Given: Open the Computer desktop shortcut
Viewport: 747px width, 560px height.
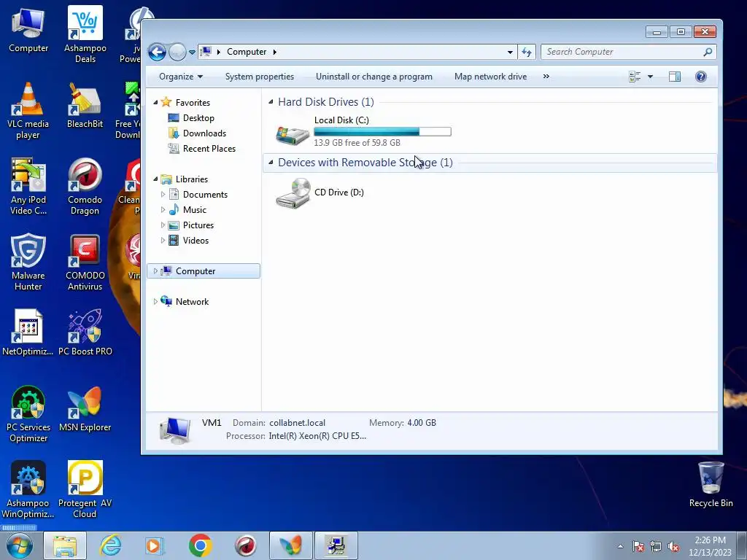Looking at the screenshot, I should tap(28, 29).
